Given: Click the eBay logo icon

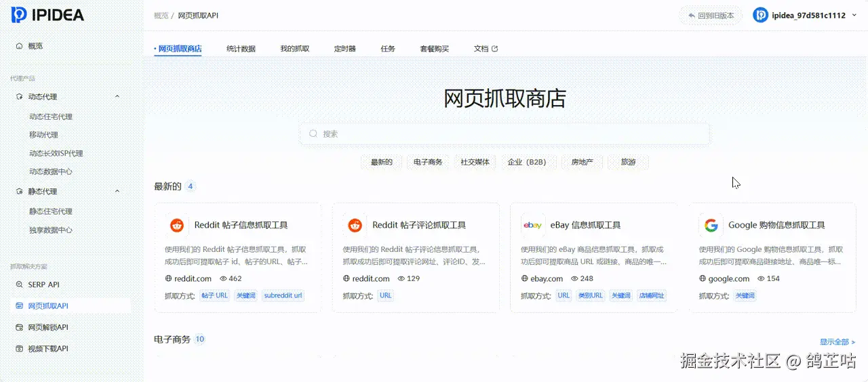Looking at the screenshot, I should click(532, 225).
